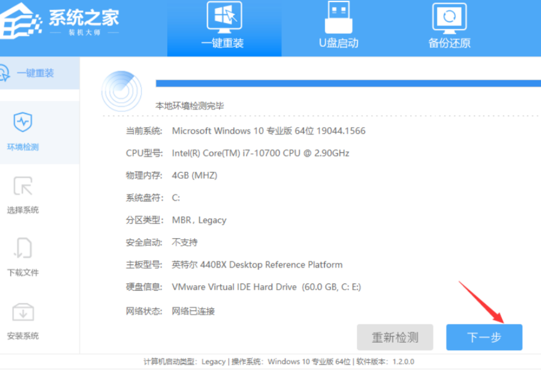Click the radar scan circle icon

122,91
